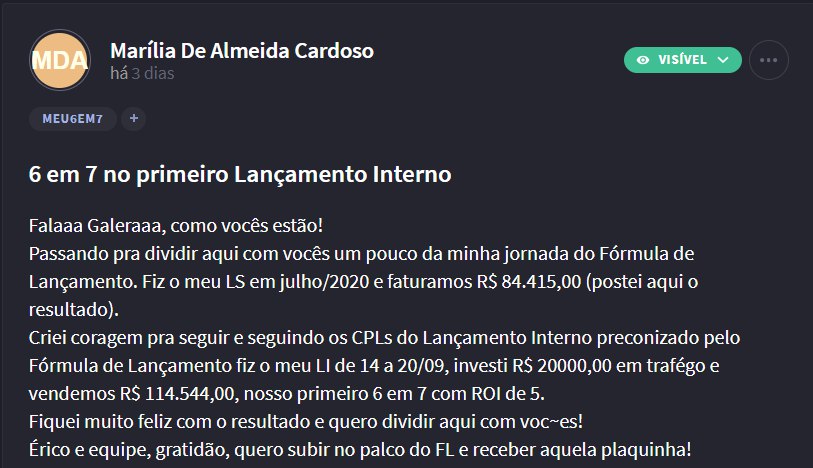Viewport: 813px width, 468px height.
Task: Click the "há 3 dias" timestamp
Action: coord(142,74)
